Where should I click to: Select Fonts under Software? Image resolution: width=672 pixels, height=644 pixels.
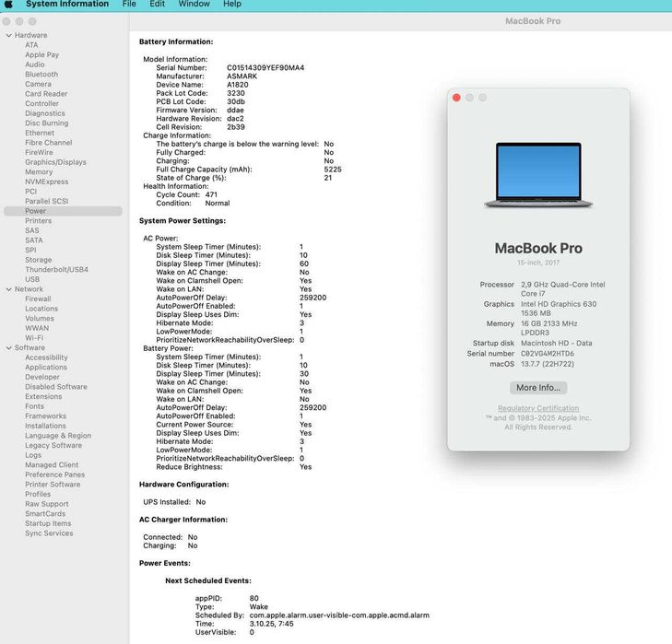coord(34,406)
